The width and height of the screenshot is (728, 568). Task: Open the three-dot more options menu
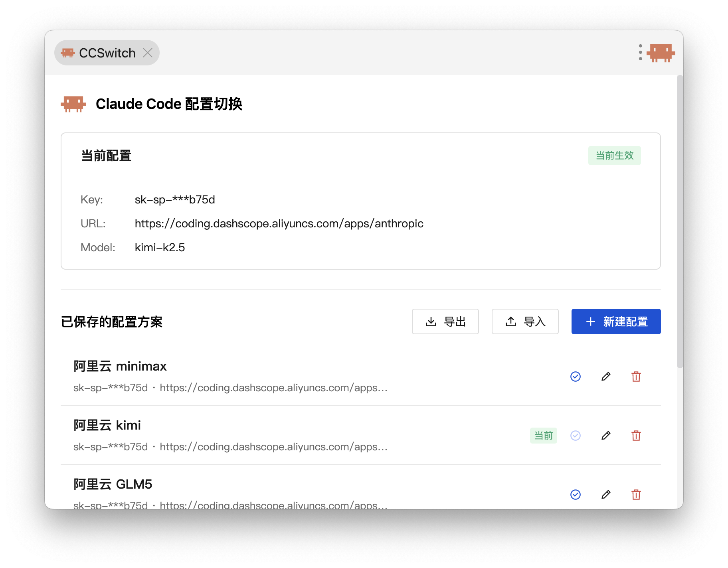coord(640,53)
